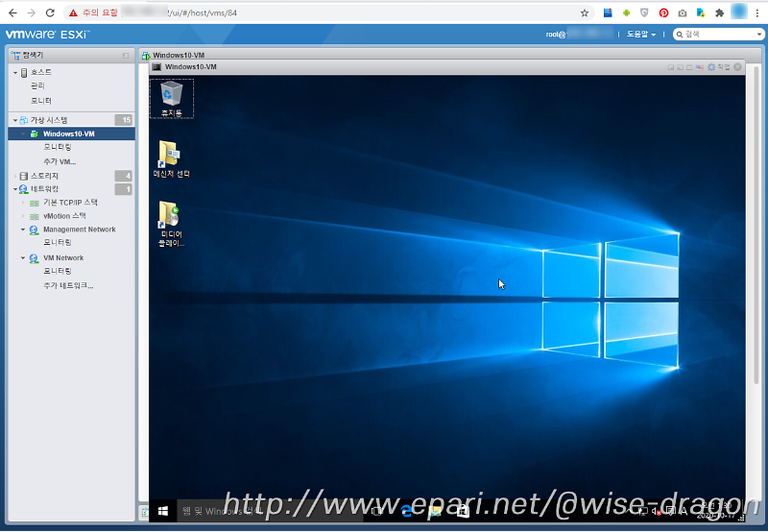Open the 미디어 플레이어 shortcut on VM desktop

pyautogui.click(x=172, y=224)
